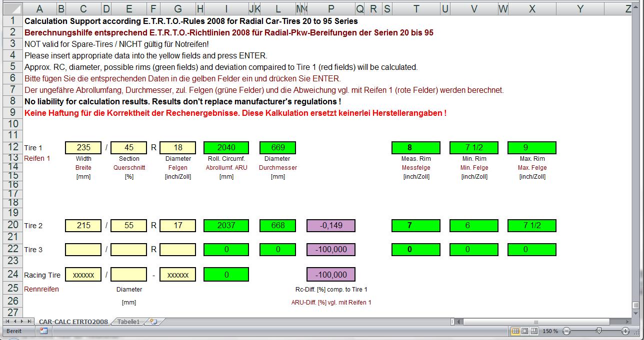Image resolution: width=644 pixels, height=340 pixels.
Task: Jump to last sheet using navigation arrow
Action: click(29, 322)
